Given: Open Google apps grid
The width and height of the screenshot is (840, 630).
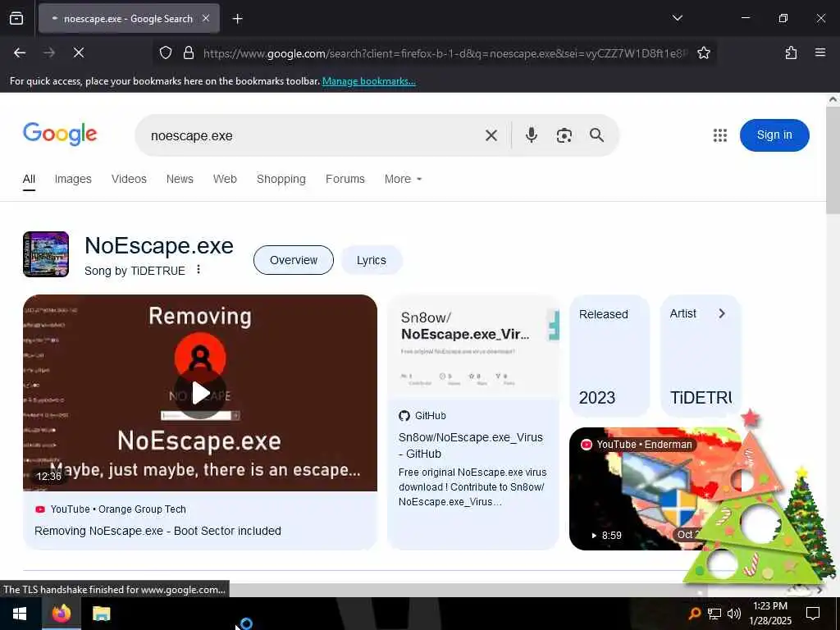Looking at the screenshot, I should pos(720,135).
